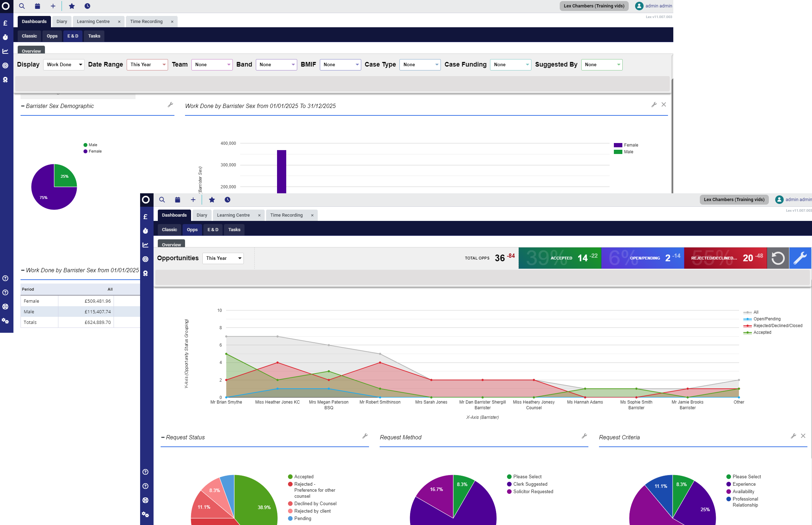Click the calendar icon in lower toolbar
The image size is (812, 525).
(178, 200)
